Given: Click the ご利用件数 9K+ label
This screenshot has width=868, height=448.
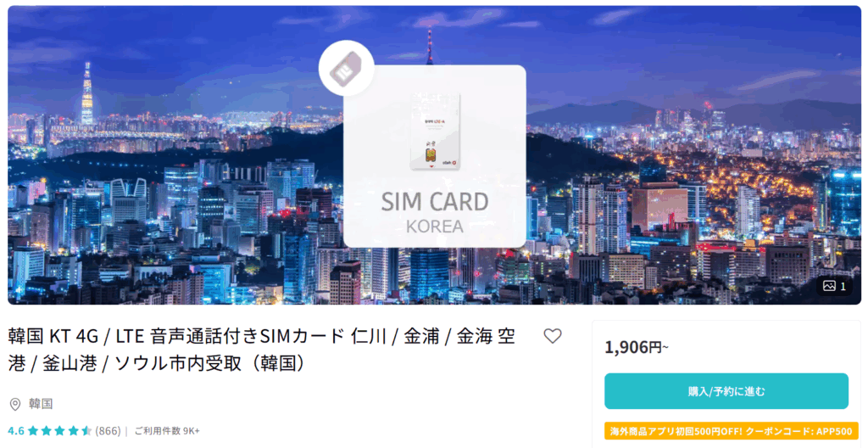Looking at the screenshot, I should click(x=167, y=431).
